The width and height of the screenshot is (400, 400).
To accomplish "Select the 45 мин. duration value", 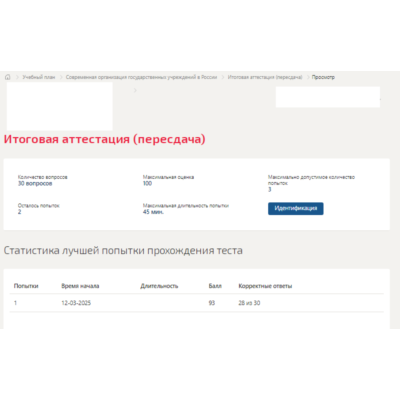I will [x=153, y=212].
